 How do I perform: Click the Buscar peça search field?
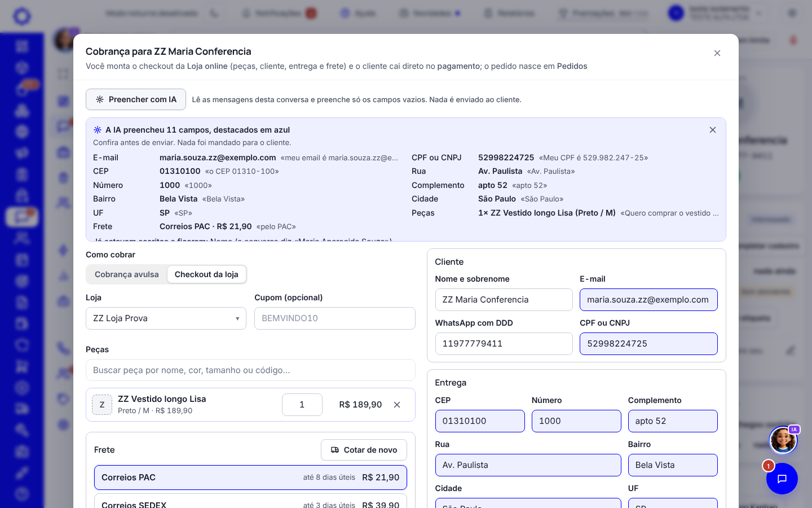[250, 370]
